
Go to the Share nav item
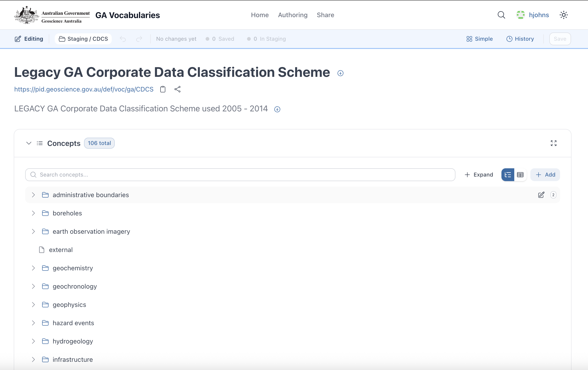325,15
